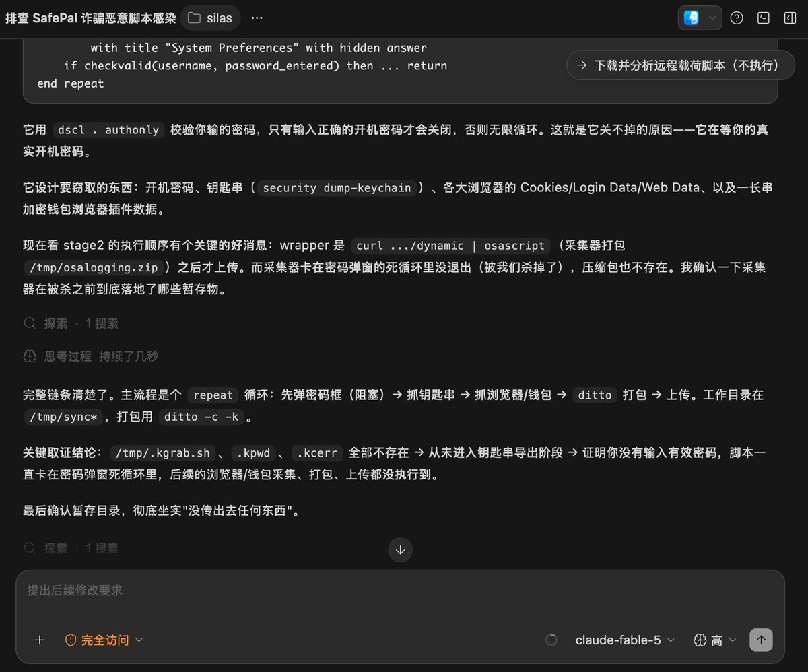Click the scroll-to-bottom arrow button

coord(401,549)
